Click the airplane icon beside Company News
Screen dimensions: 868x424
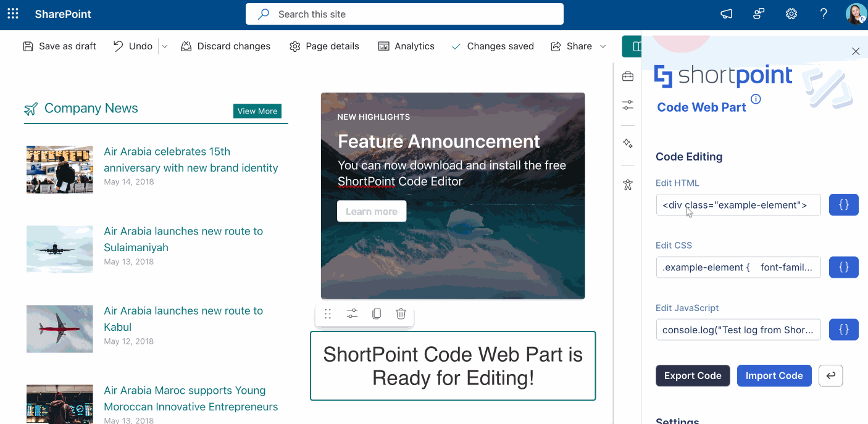click(31, 109)
